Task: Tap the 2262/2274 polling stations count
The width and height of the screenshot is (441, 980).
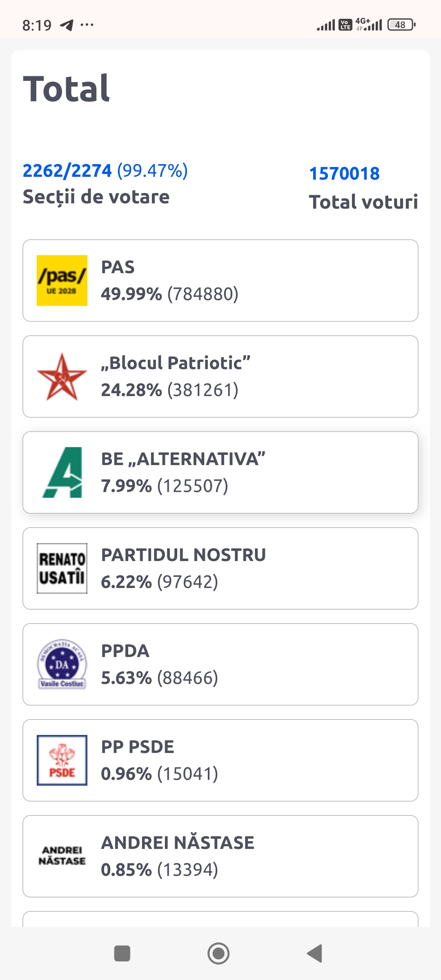Action: click(x=67, y=171)
